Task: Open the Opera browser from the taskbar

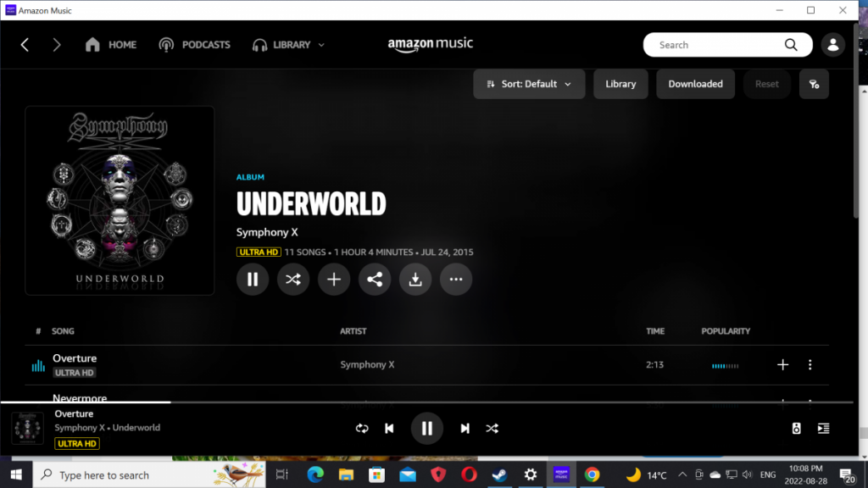Action: pos(469,474)
